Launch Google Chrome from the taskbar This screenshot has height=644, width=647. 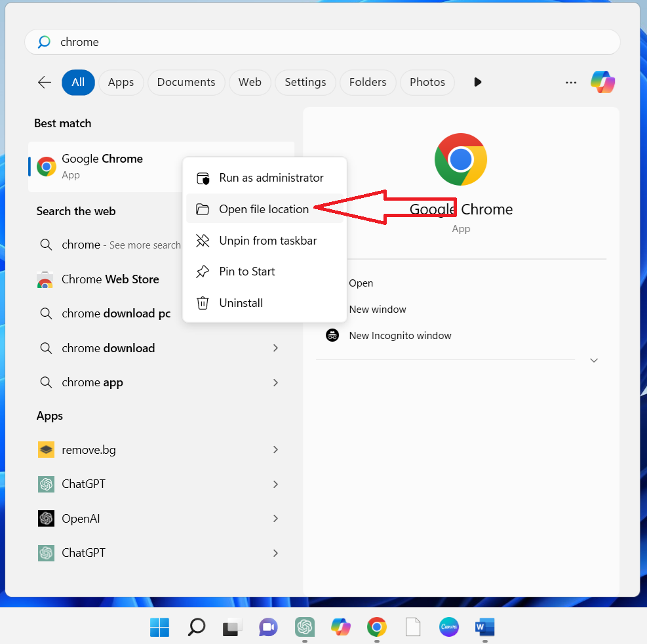[377, 627]
